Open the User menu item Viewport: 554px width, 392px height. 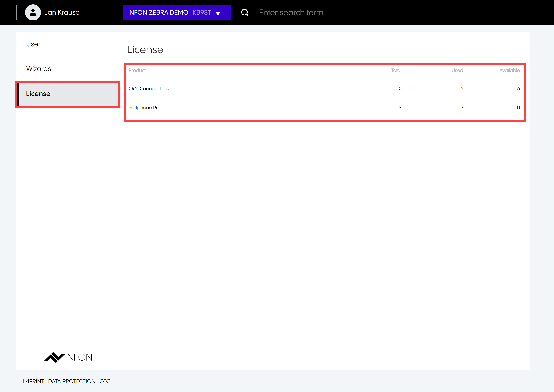coord(33,44)
